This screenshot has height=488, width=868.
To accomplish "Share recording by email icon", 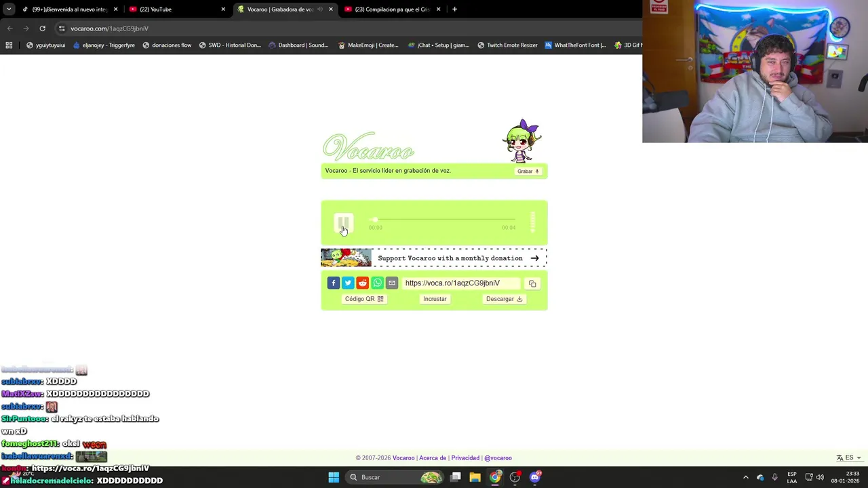I will (392, 283).
